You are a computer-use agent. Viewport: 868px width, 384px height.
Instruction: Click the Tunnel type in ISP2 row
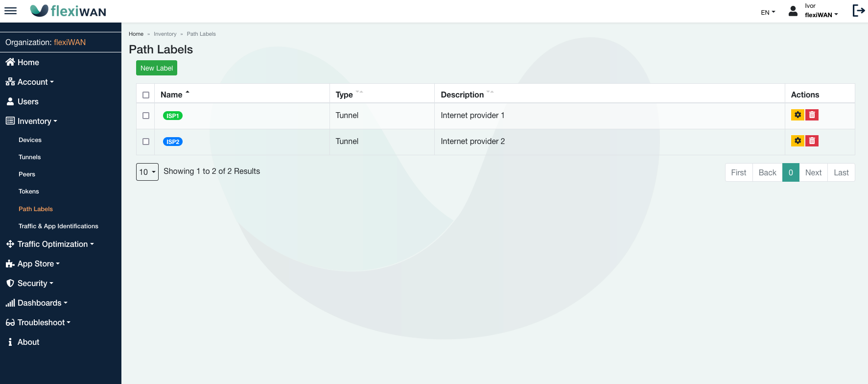pos(347,141)
